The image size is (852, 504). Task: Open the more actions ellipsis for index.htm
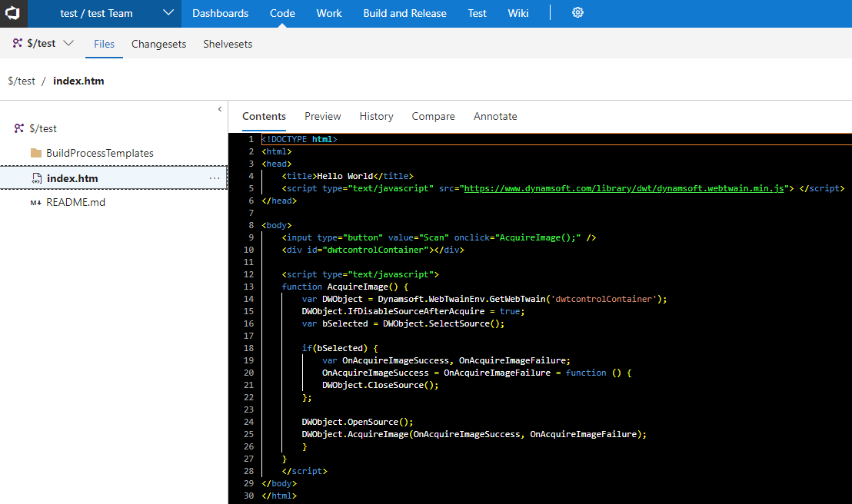(x=215, y=178)
